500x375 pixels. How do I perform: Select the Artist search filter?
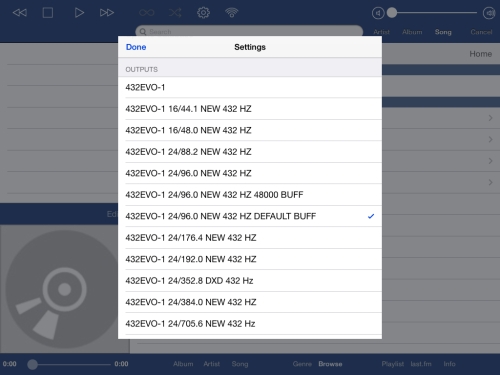click(x=381, y=32)
